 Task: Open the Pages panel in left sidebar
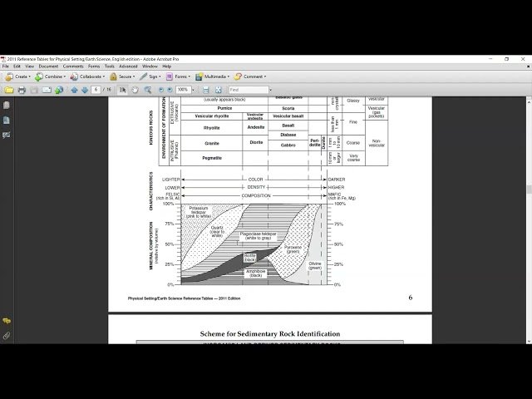6,106
